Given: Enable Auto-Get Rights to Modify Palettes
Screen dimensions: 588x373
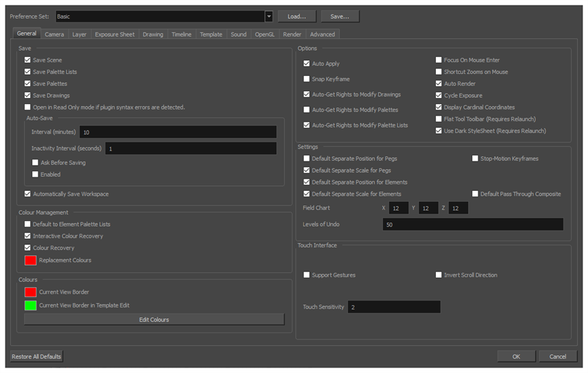Looking at the screenshot, I should pyautogui.click(x=306, y=110).
